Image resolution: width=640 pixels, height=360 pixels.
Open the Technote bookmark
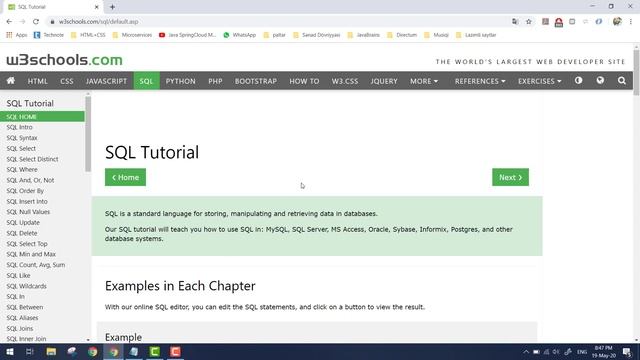click(49, 35)
